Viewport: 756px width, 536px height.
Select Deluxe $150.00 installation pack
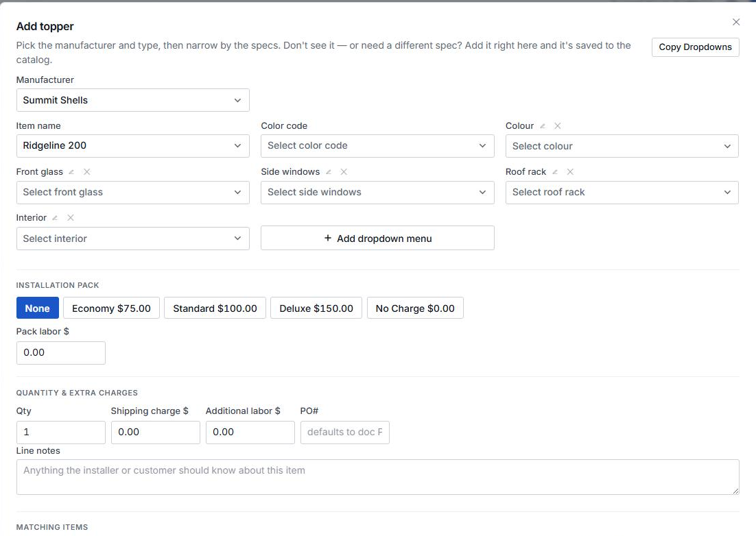point(316,308)
